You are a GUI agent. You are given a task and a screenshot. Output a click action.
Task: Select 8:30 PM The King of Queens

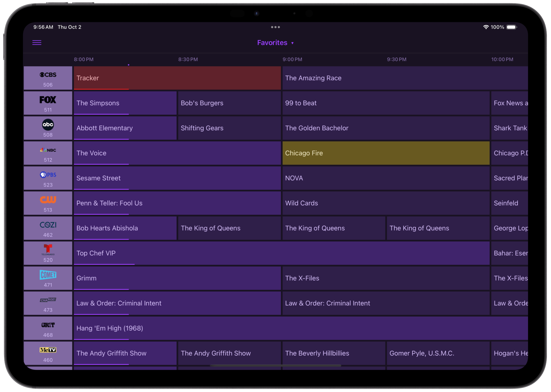pyautogui.click(x=229, y=228)
